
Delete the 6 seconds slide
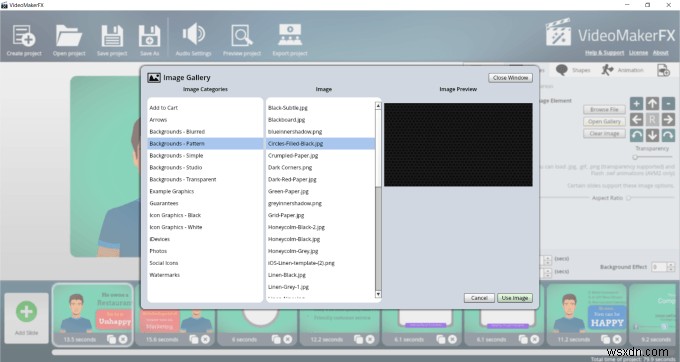[x=288, y=339]
